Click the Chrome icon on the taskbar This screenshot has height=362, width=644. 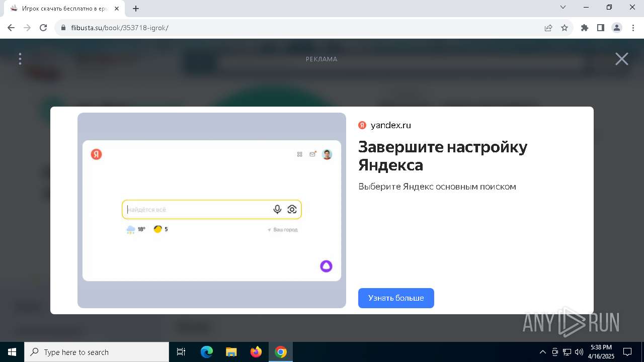281,352
